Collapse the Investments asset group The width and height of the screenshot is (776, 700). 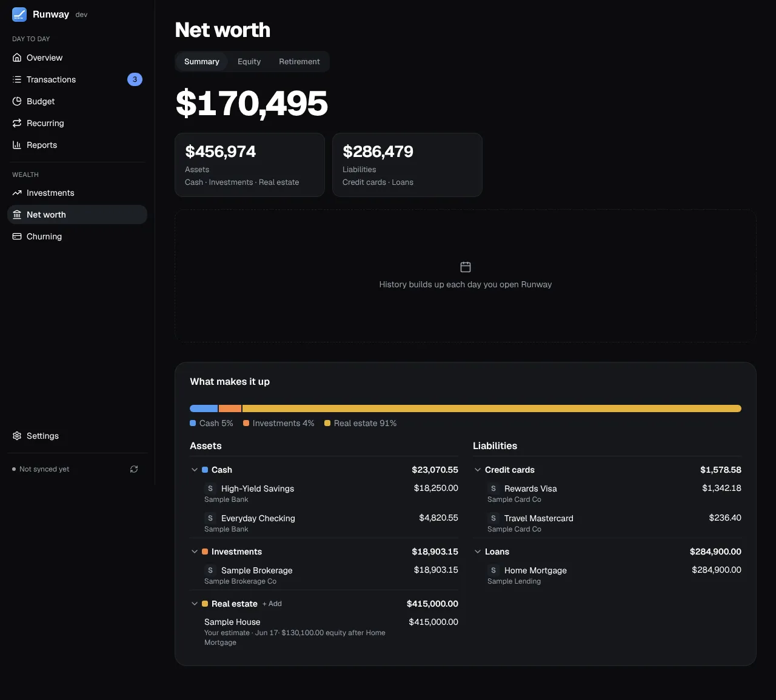tap(195, 552)
